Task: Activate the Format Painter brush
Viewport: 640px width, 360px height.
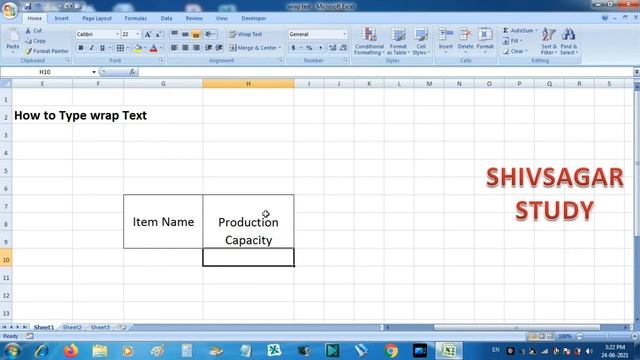Action: click(28, 51)
